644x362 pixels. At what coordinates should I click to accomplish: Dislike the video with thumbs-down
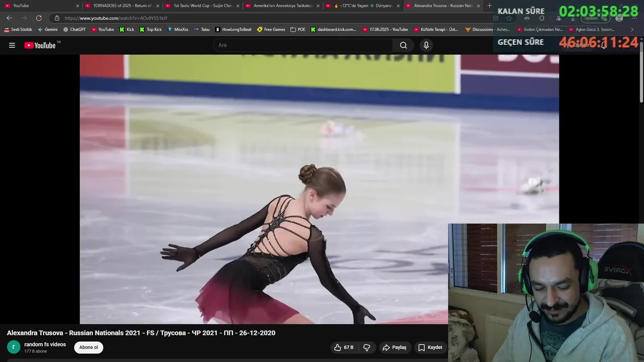(367, 347)
